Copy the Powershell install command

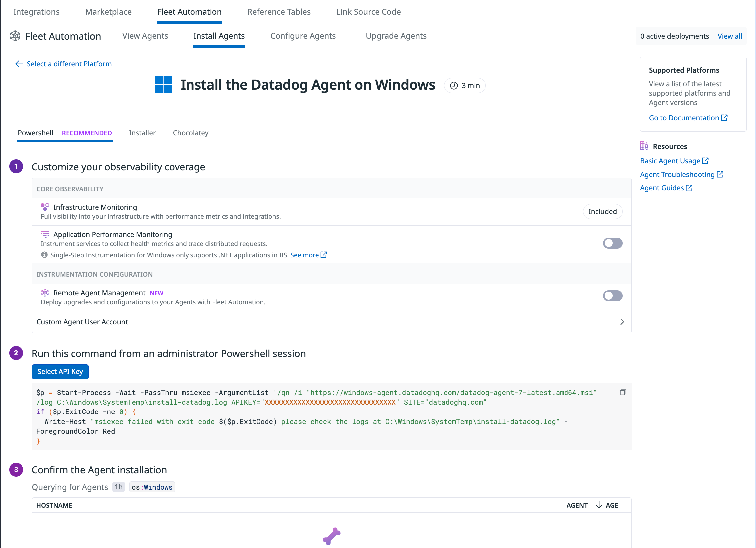623,392
